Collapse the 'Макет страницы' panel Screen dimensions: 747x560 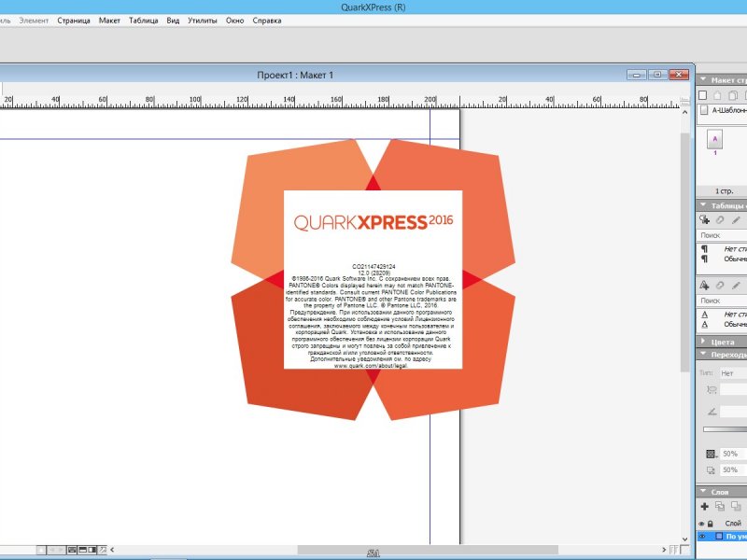[703, 79]
